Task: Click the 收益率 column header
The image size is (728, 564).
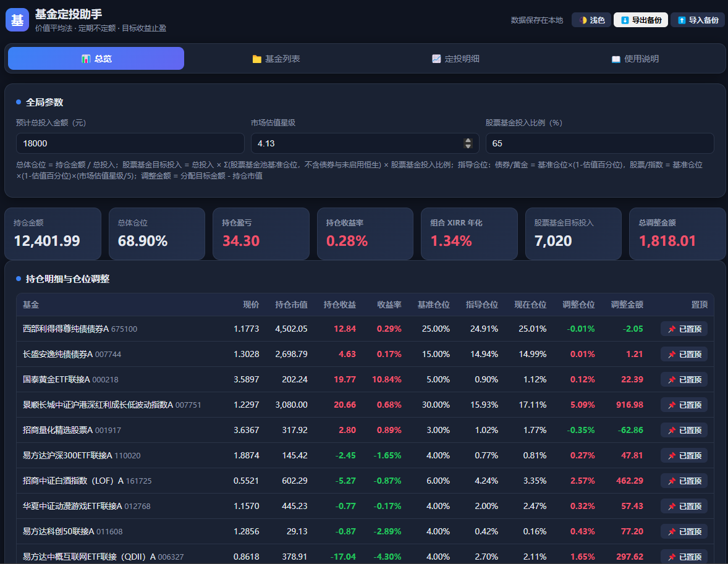Action: tap(389, 305)
